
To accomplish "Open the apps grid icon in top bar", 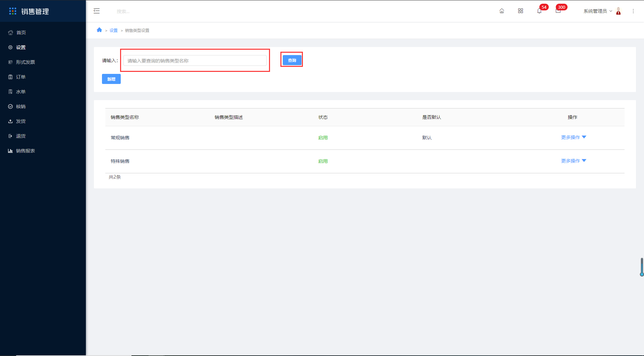I will tap(521, 11).
